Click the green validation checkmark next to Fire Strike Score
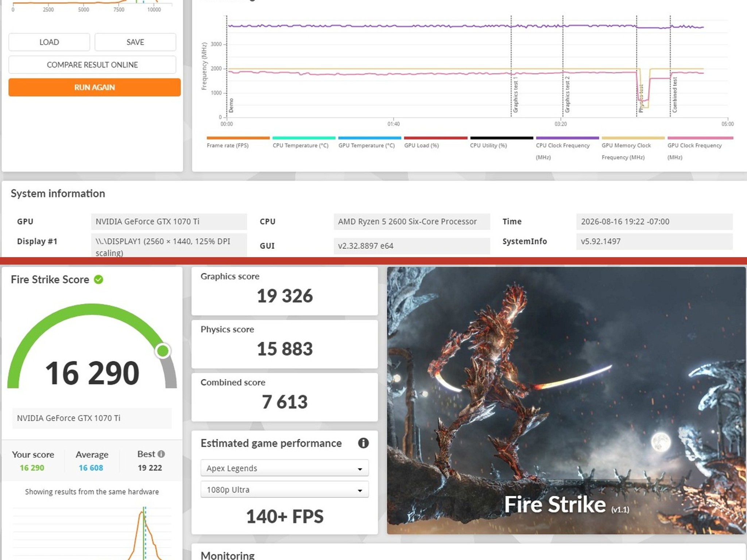 (x=98, y=280)
